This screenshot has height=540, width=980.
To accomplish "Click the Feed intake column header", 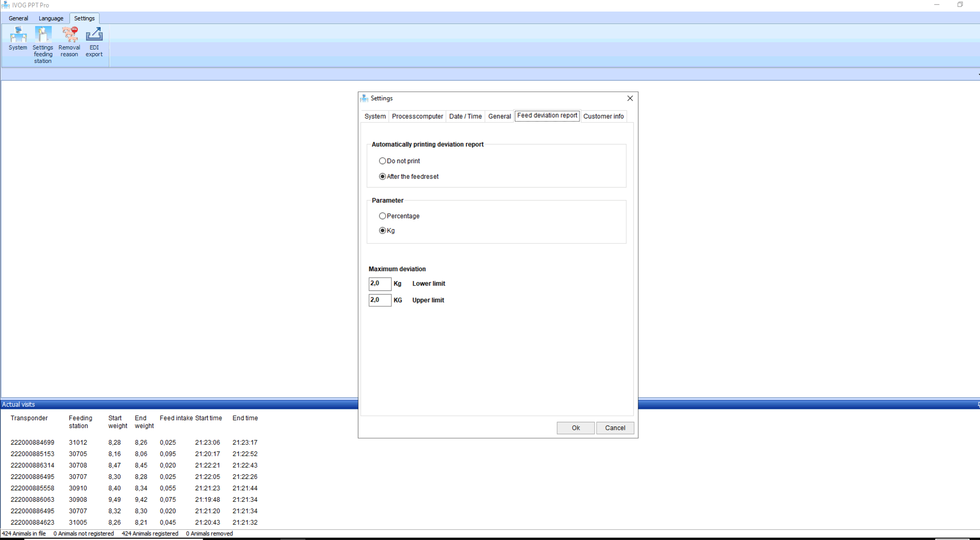I will (176, 418).
